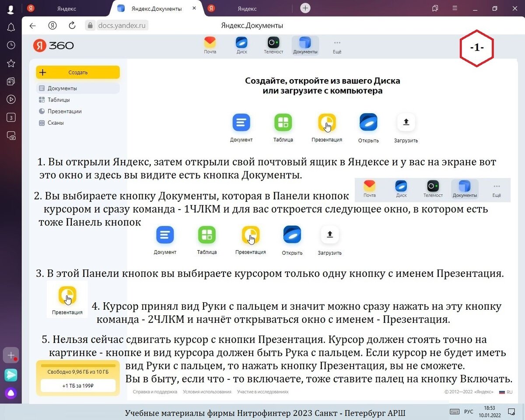Viewport: 525px width, 420px height.
Task: Click the yellow Создать button
Action: (x=78, y=72)
